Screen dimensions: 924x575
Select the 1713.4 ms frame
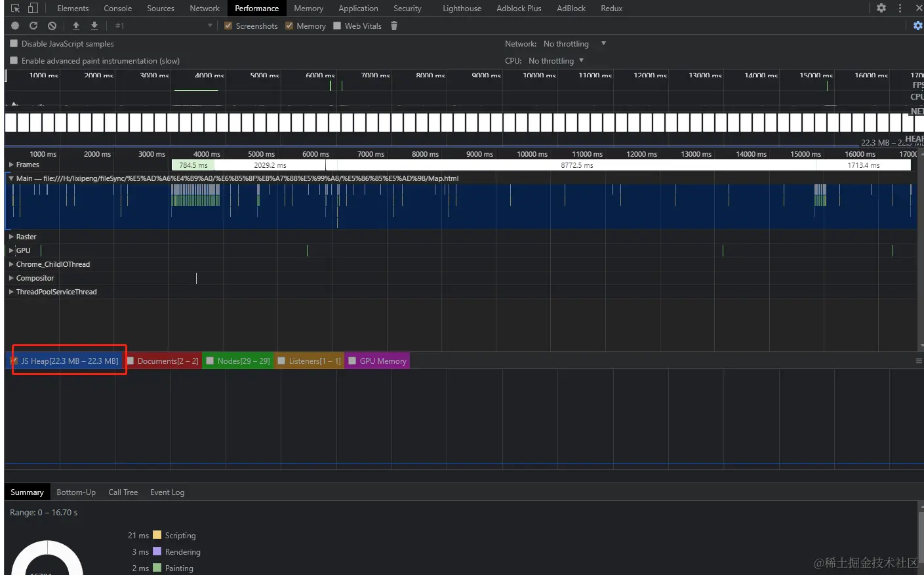pyautogui.click(x=864, y=165)
